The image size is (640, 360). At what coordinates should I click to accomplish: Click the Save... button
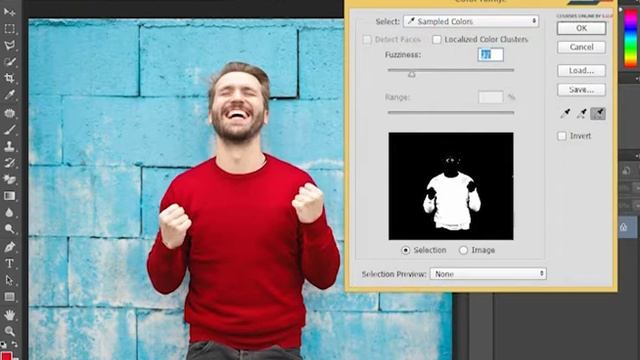(x=581, y=90)
